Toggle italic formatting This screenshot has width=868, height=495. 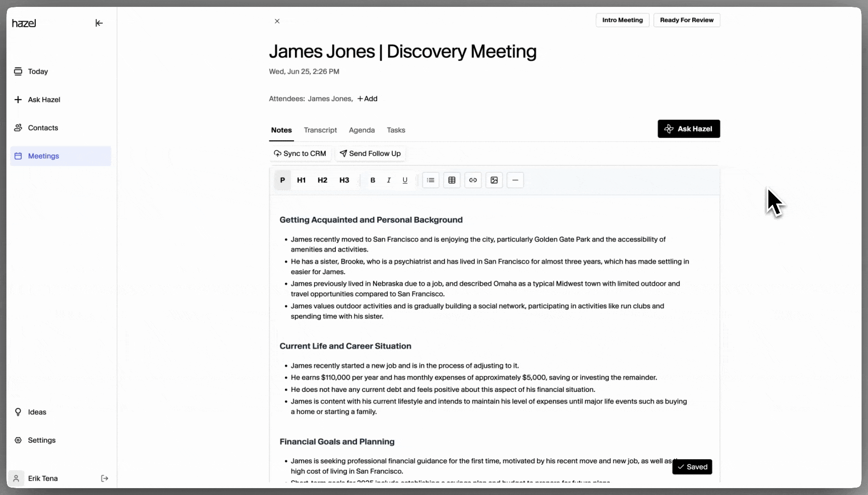click(389, 180)
